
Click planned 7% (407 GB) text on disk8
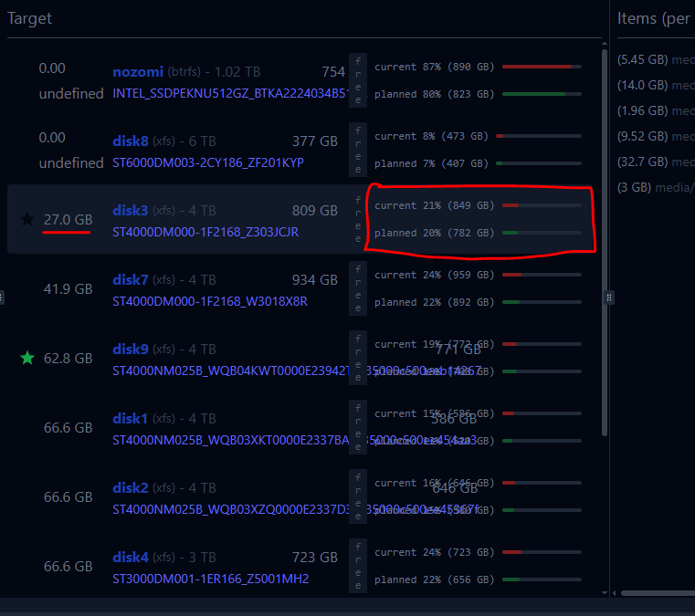(x=431, y=163)
